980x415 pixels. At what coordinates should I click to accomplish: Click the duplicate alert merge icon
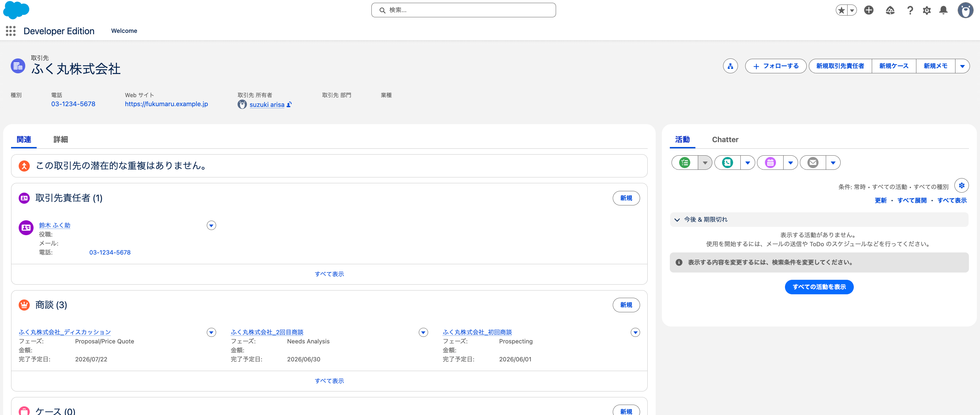pos(24,166)
